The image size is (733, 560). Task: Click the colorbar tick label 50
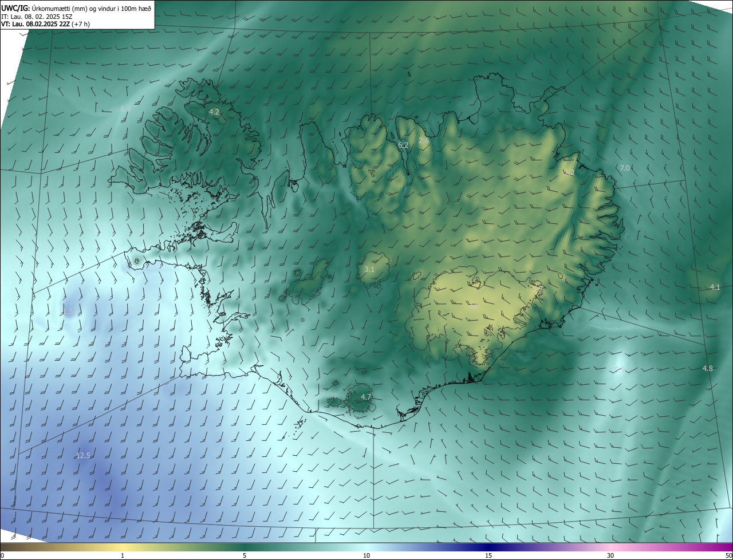pyautogui.click(x=728, y=555)
